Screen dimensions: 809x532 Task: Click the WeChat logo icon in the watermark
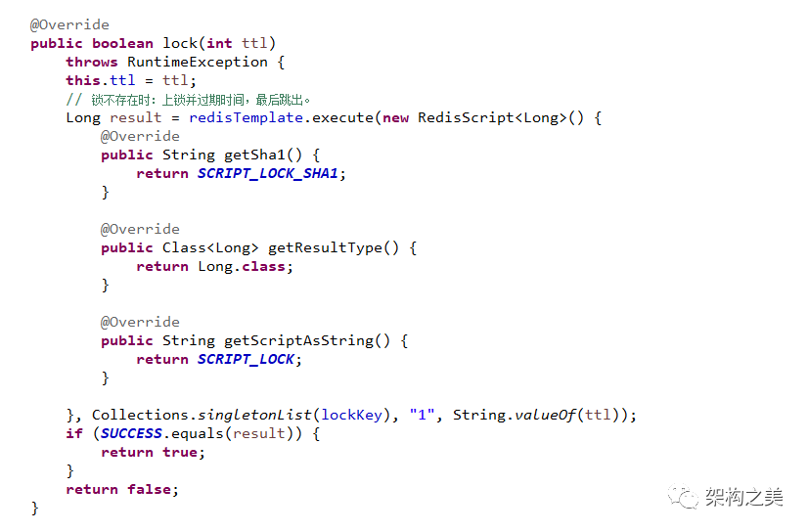[x=683, y=497]
